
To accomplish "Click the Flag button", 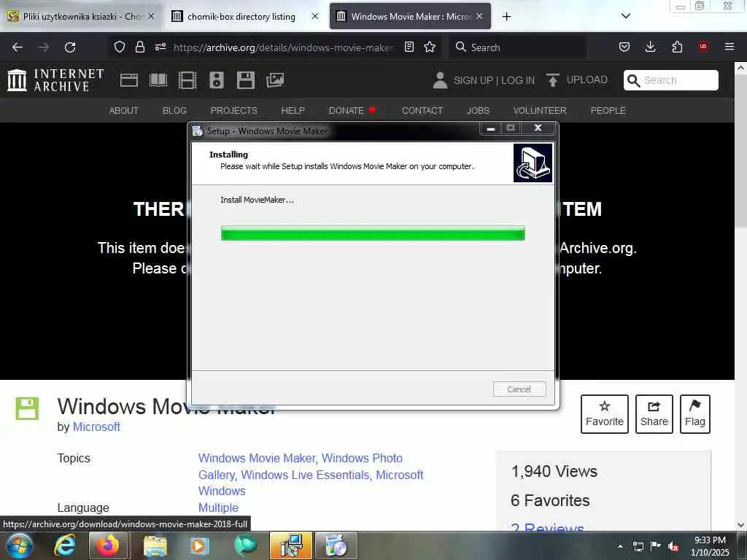I will point(695,414).
